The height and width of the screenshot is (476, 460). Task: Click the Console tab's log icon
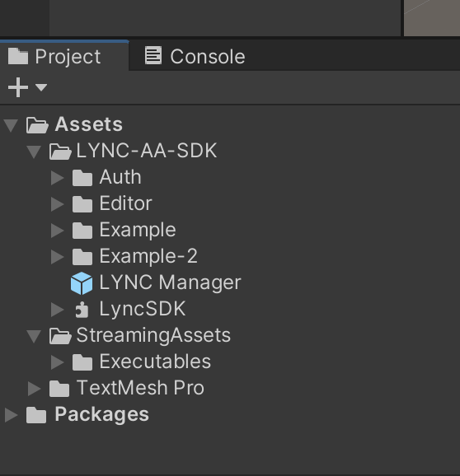tap(153, 55)
